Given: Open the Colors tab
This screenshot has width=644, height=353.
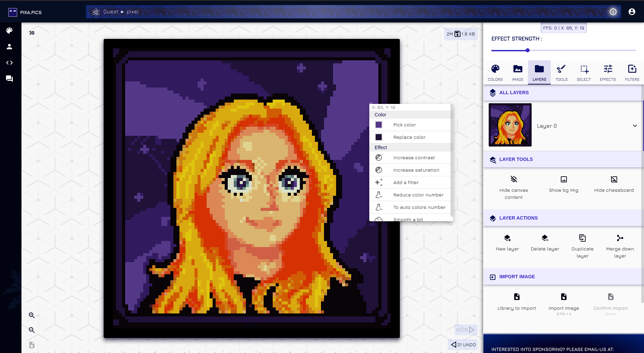Looking at the screenshot, I should tap(495, 72).
